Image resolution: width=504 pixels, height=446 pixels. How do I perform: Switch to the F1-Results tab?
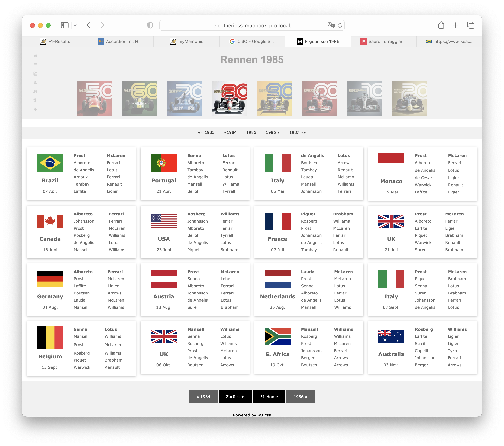click(x=55, y=41)
